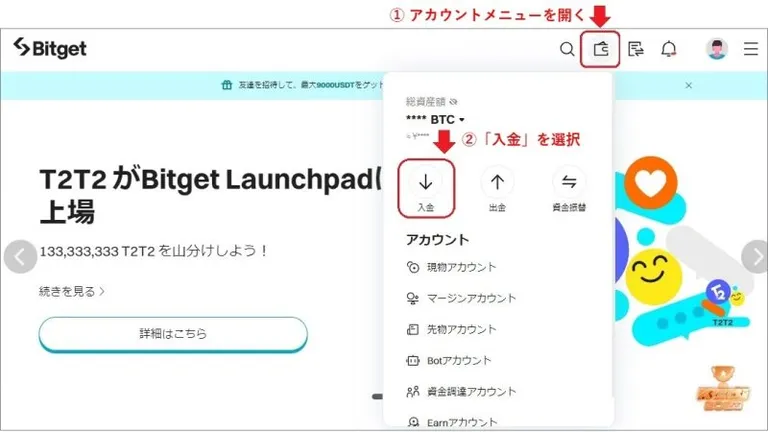Go to previous carousel slide

[20, 256]
